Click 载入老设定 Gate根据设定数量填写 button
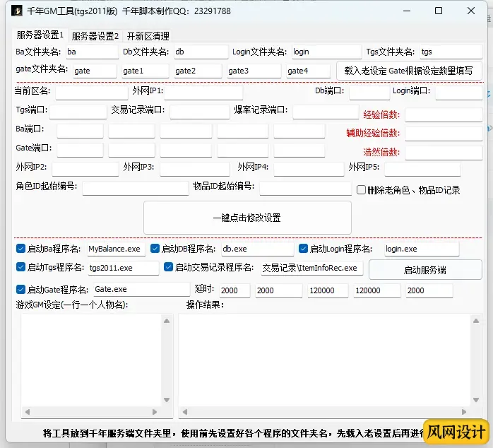The image size is (493, 448). tap(408, 71)
